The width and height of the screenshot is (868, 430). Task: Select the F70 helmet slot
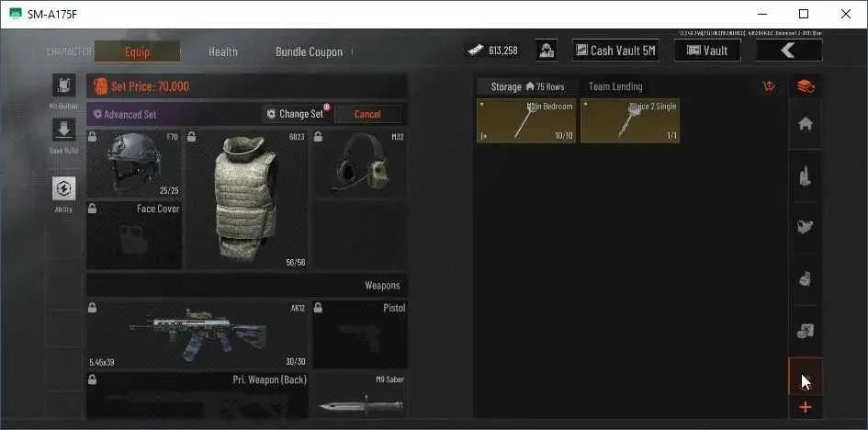click(x=134, y=164)
